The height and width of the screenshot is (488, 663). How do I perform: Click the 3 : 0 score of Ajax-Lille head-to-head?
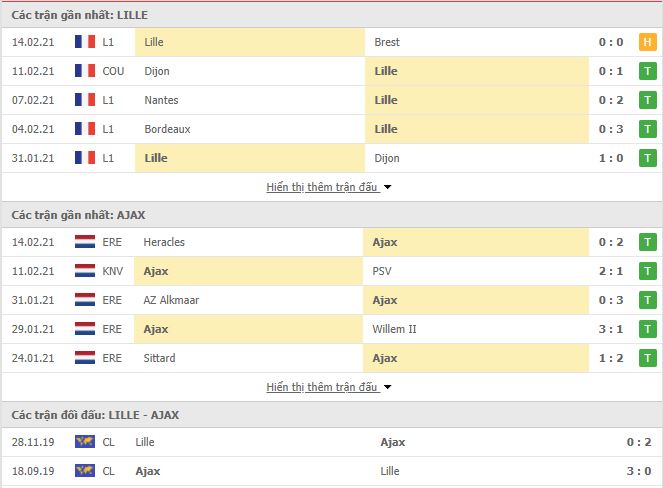pyautogui.click(x=639, y=471)
